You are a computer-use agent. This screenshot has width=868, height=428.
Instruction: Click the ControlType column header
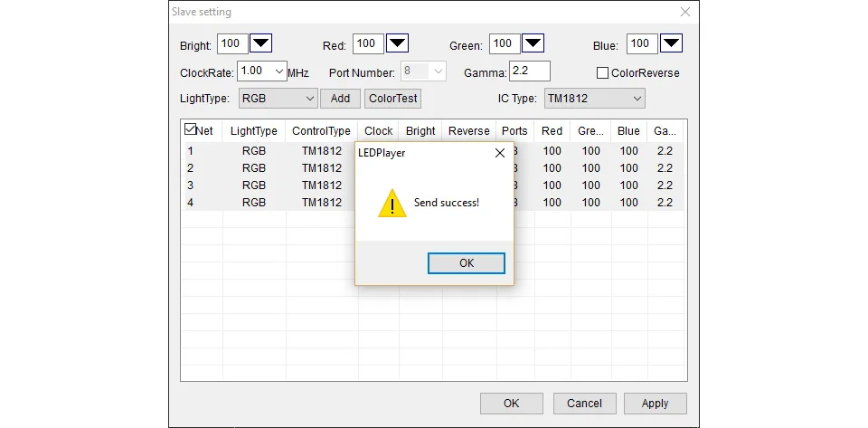(321, 131)
